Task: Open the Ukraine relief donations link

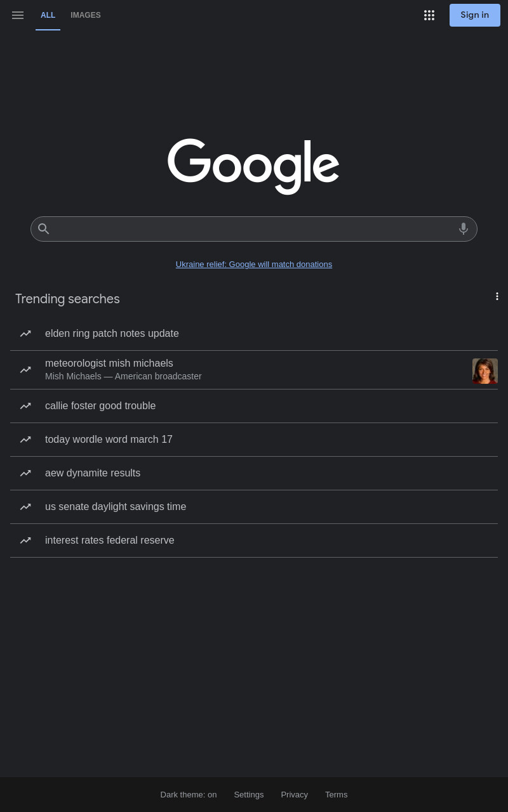Action: (254, 264)
